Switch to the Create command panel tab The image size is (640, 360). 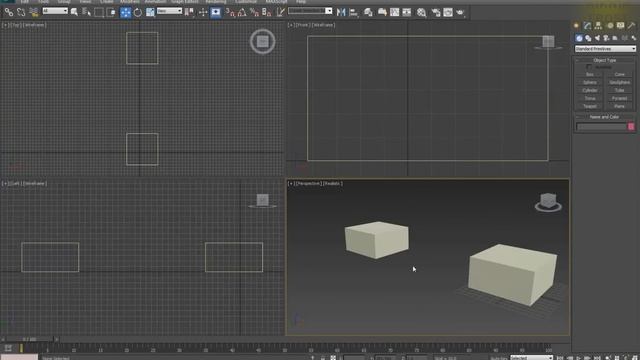pyautogui.click(x=577, y=26)
